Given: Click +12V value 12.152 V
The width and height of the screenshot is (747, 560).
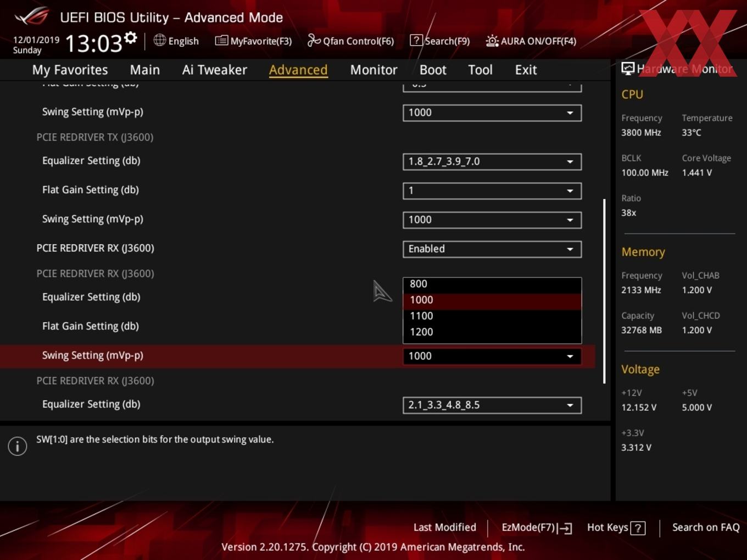Looking at the screenshot, I should (x=639, y=407).
